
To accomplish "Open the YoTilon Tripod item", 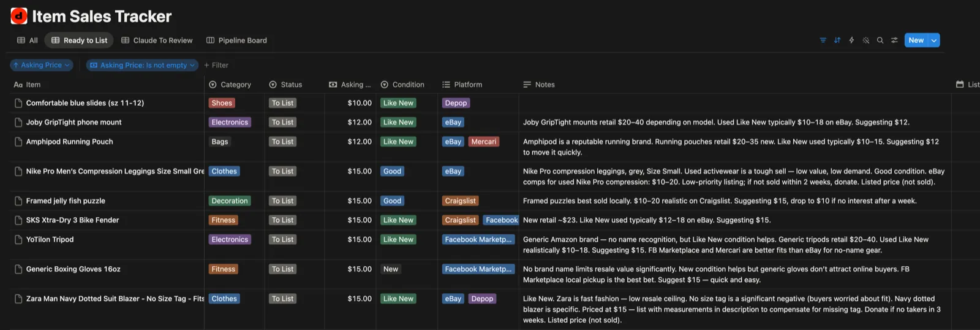I will pos(50,240).
